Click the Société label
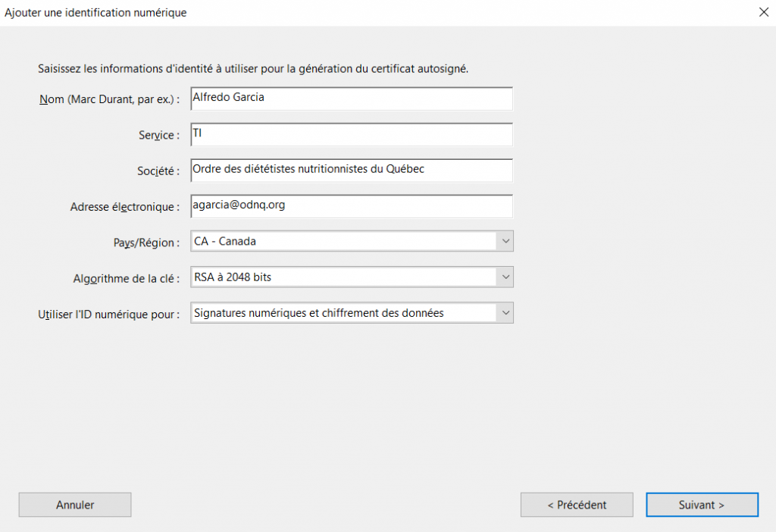The image size is (776, 532). click(x=158, y=171)
